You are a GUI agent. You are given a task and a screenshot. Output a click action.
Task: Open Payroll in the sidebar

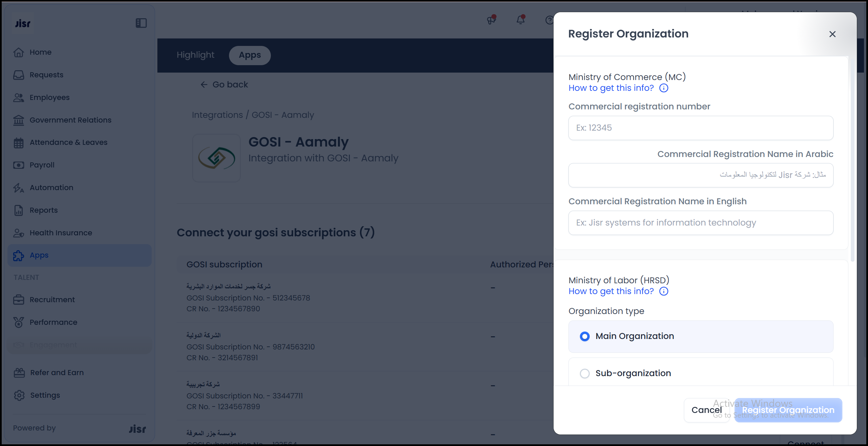pyautogui.click(x=42, y=165)
